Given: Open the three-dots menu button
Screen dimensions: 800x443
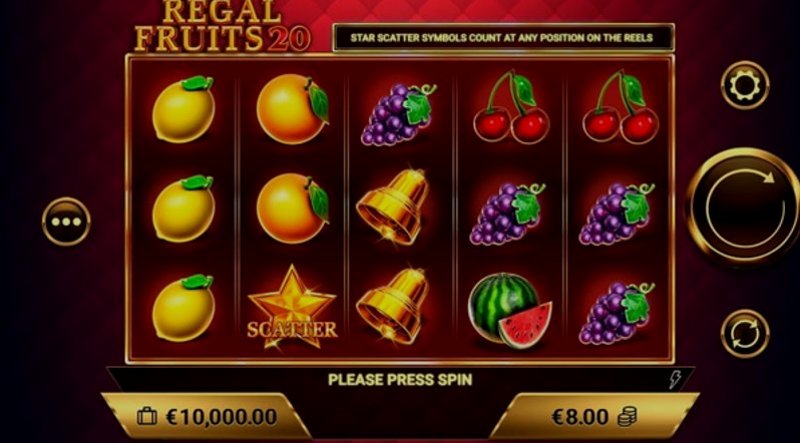Looking at the screenshot, I should pyautogui.click(x=66, y=222).
